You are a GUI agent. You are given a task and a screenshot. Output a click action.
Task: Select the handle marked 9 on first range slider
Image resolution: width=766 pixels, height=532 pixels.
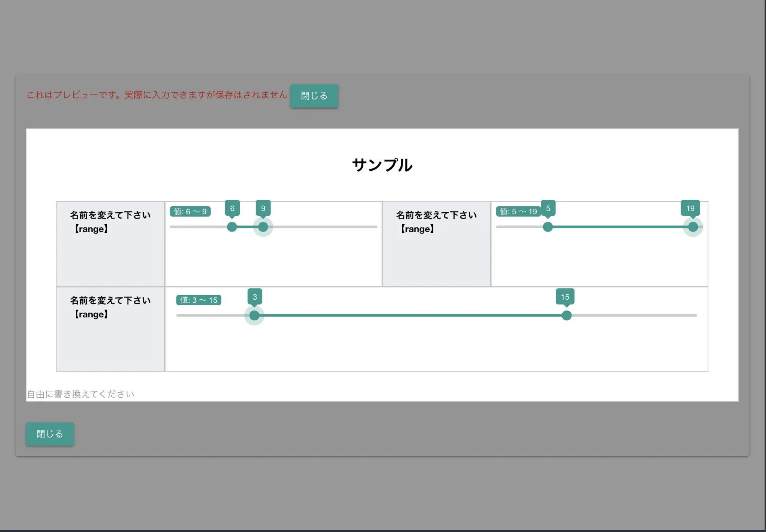pyautogui.click(x=263, y=227)
